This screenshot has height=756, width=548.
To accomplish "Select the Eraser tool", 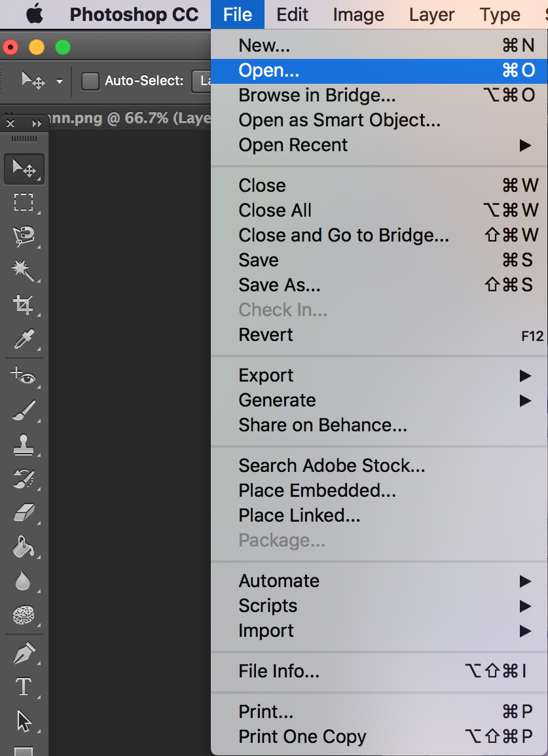I will (x=24, y=513).
